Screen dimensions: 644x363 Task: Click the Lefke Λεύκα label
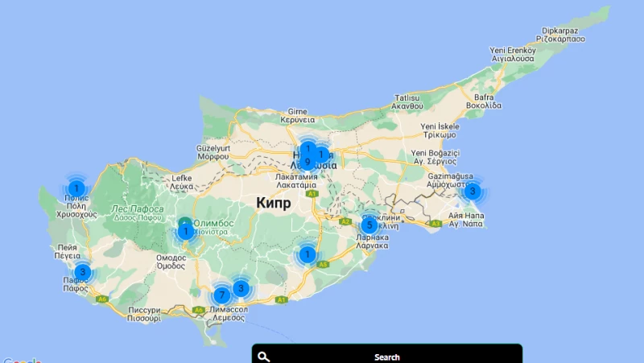pyautogui.click(x=182, y=183)
